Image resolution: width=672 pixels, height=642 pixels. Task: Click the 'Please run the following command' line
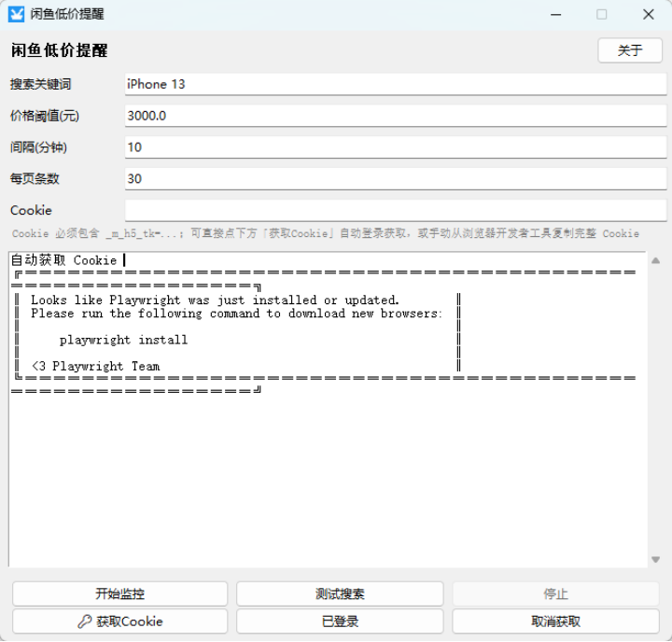[236, 314]
